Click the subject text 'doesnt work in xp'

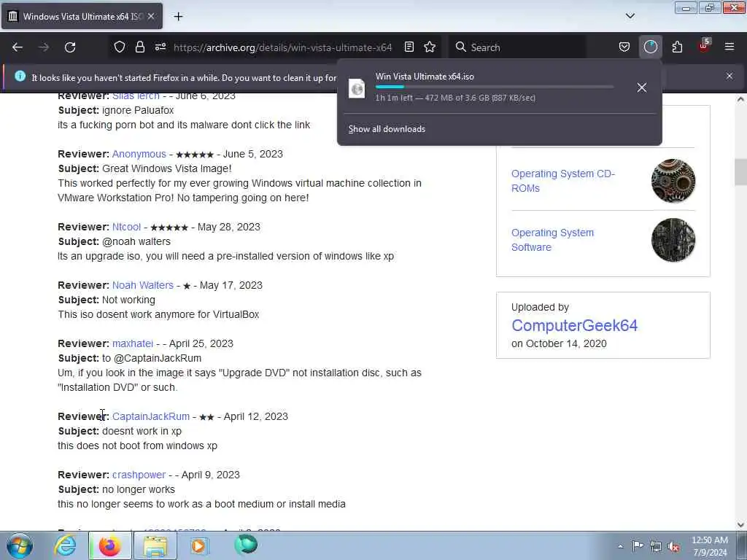tap(142, 431)
